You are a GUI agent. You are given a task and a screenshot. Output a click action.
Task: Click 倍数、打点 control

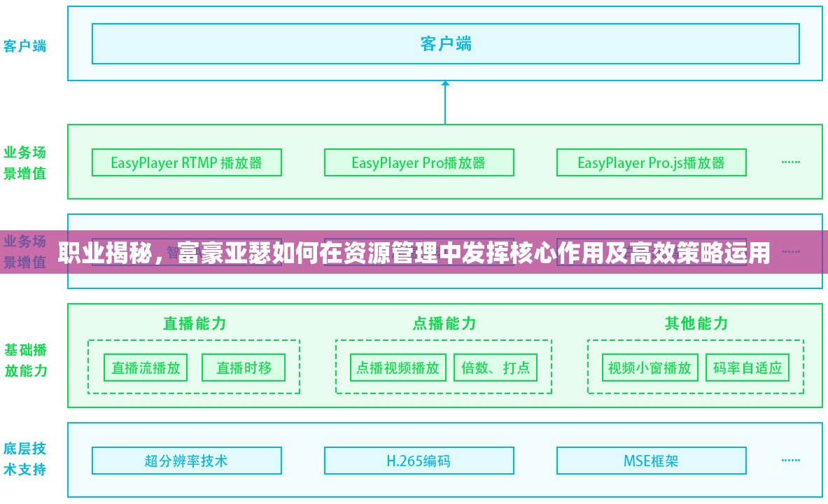pos(496,367)
